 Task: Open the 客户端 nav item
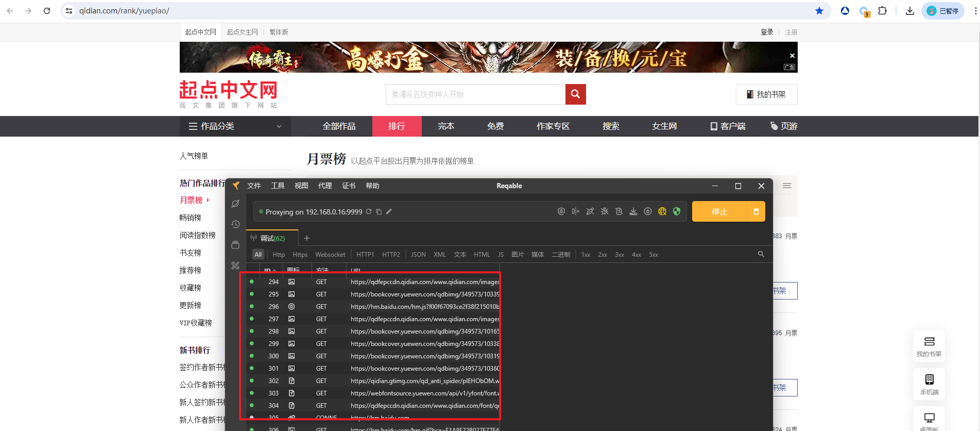pos(728,126)
